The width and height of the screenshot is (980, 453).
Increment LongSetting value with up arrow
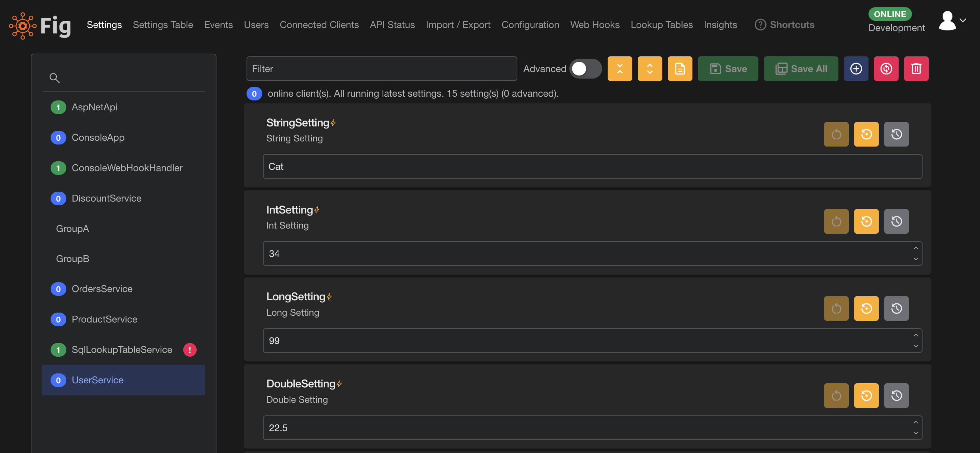click(x=915, y=335)
